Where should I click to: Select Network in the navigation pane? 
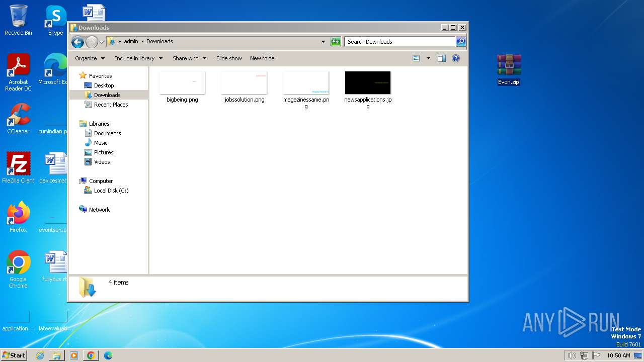pyautogui.click(x=99, y=210)
